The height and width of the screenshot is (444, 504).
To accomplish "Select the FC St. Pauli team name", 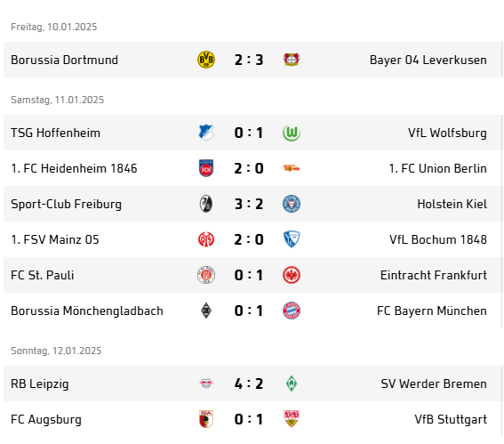I will click(43, 275).
